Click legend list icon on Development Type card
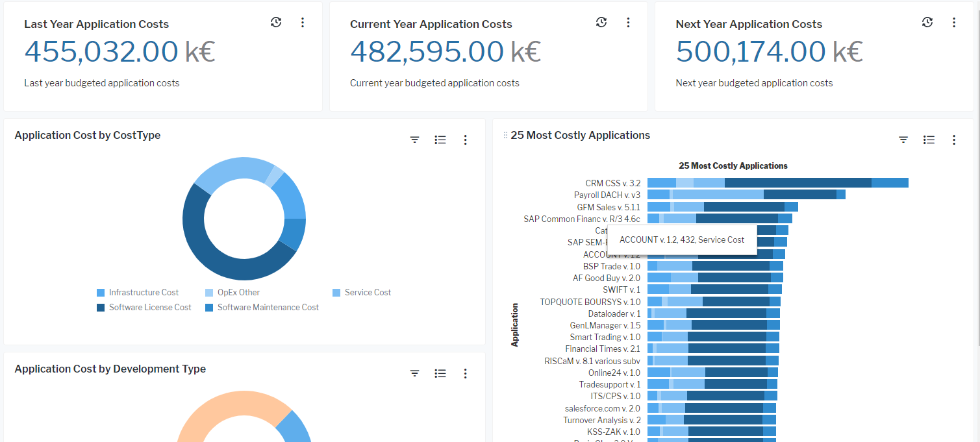Image resolution: width=980 pixels, height=442 pixels. pyautogui.click(x=440, y=373)
